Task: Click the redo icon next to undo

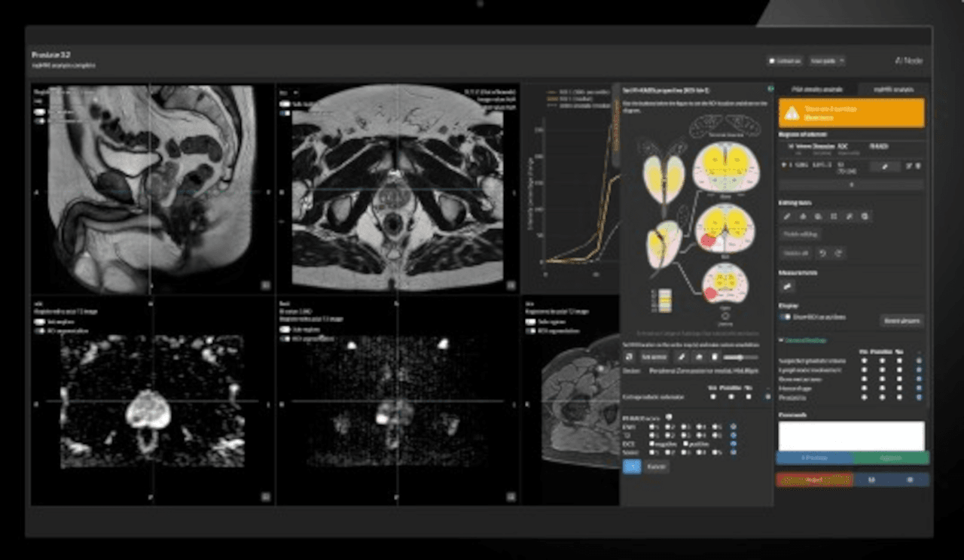Action: 838,253
